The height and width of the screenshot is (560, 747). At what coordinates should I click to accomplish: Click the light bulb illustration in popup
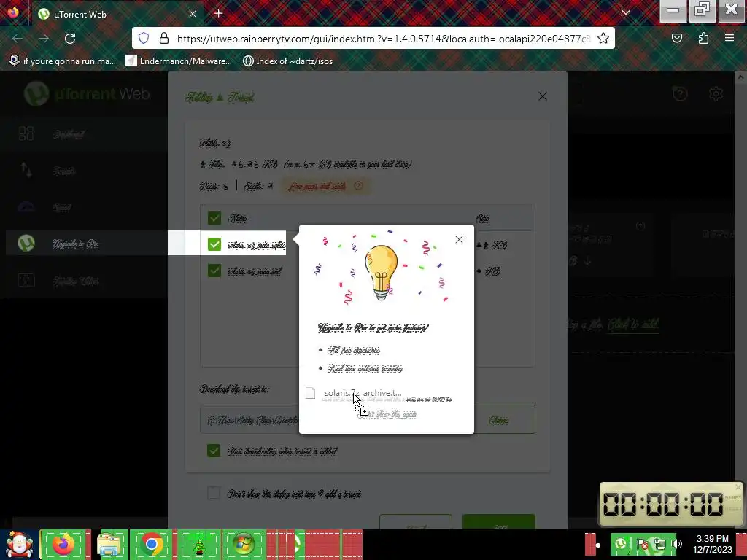pyautogui.click(x=381, y=272)
